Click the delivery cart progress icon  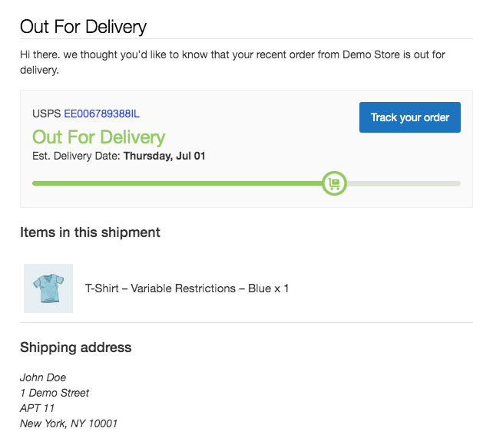[334, 183]
